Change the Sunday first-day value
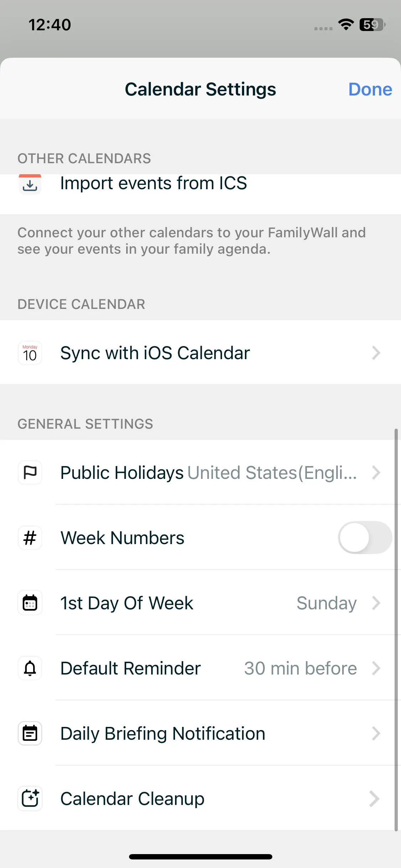The image size is (401, 868). pyautogui.click(x=326, y=603)
